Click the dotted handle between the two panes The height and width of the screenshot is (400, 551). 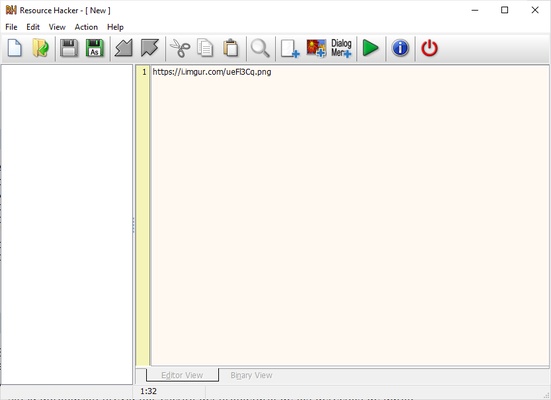(x=134, y=225)
